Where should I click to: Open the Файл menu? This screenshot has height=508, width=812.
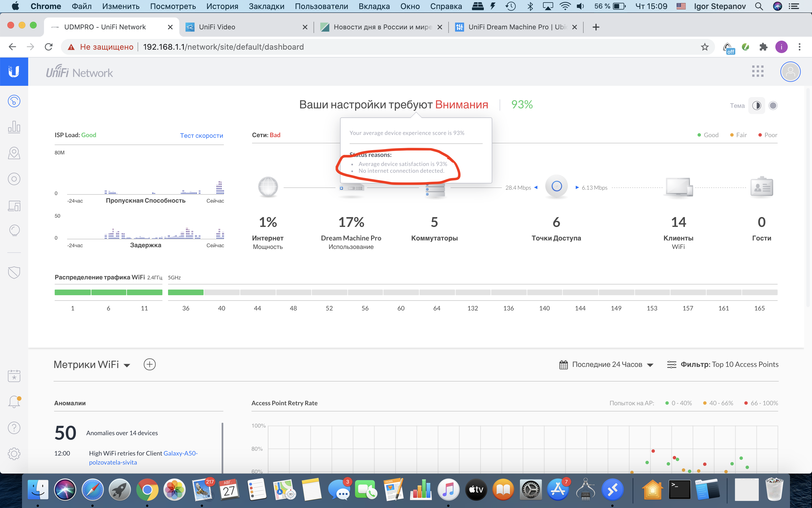[81, 6]
